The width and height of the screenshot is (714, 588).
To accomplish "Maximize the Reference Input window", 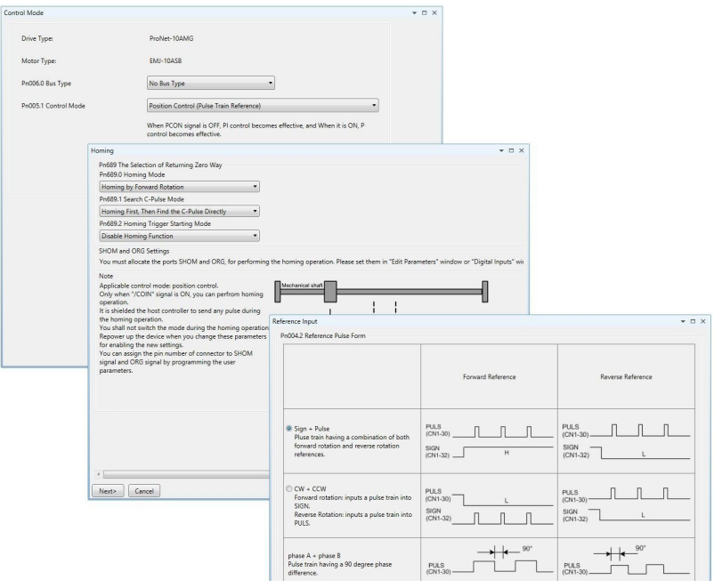I will point(693,321).
